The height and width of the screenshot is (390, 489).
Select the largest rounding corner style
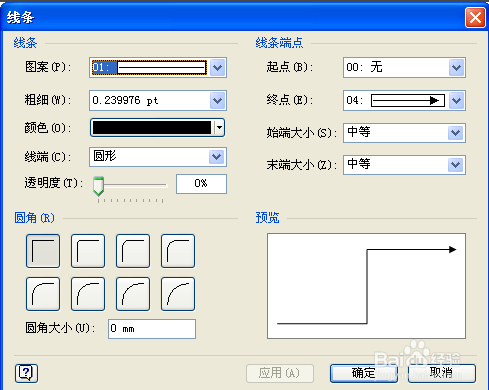tap(178, 294)
